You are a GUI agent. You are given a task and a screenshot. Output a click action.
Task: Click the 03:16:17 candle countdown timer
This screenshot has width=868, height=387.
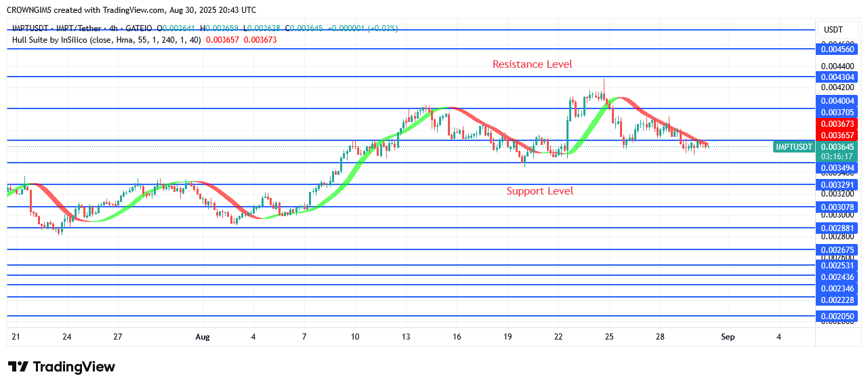pyautogui.click(x=838, y=157)
